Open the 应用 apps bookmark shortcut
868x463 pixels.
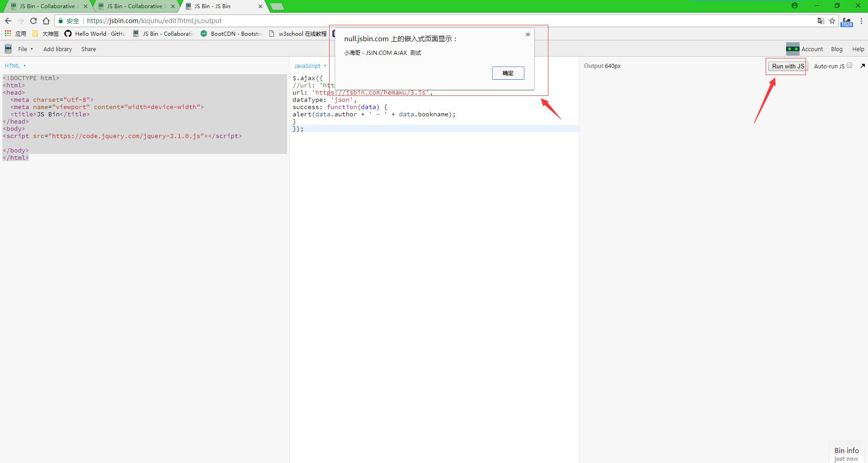coord(15,33)
